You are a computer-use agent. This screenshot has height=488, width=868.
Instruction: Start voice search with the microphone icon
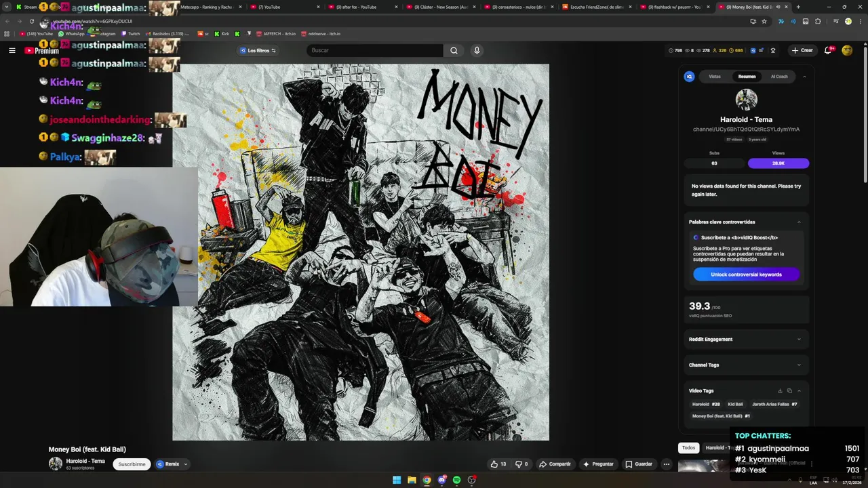click(x=477, y=50)
